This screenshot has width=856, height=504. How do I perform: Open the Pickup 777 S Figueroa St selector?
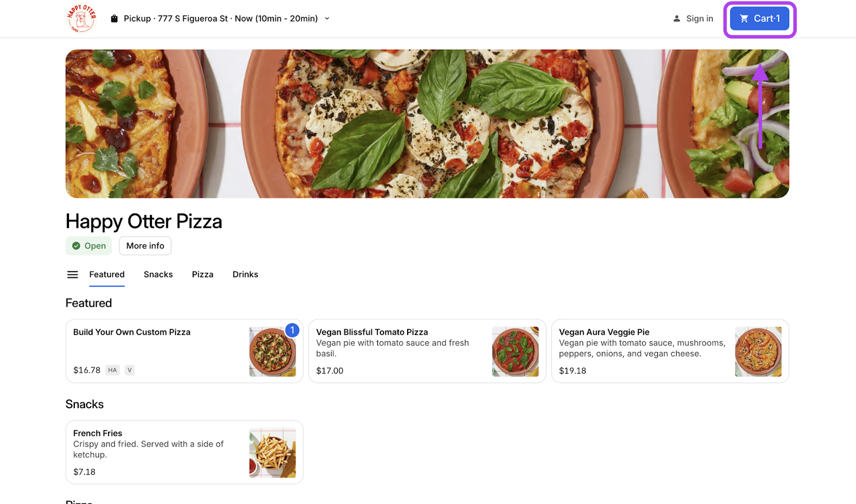pyautogui.click(x=220, y=19)
